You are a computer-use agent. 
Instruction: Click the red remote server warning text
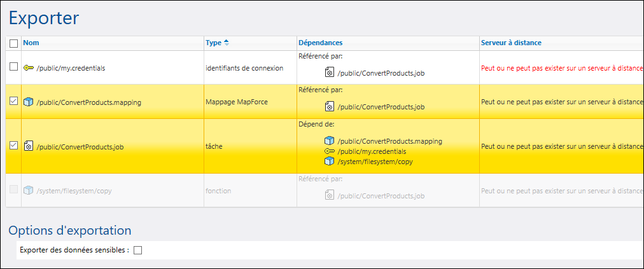[561, 67]
